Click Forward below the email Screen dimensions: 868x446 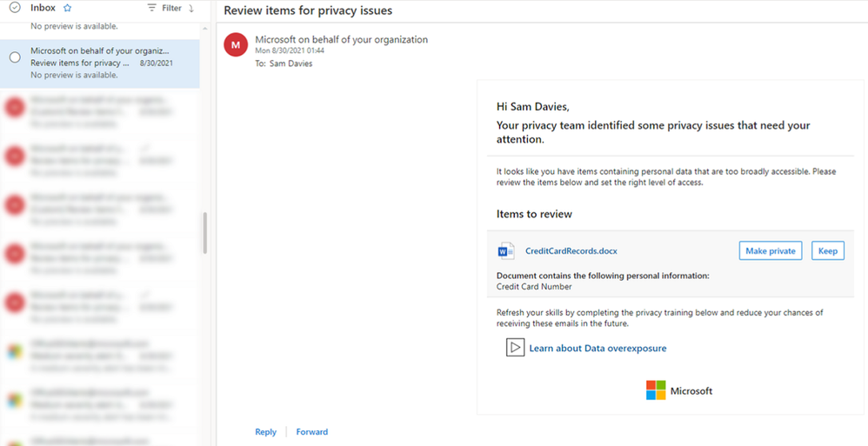(x=311, y=432)
